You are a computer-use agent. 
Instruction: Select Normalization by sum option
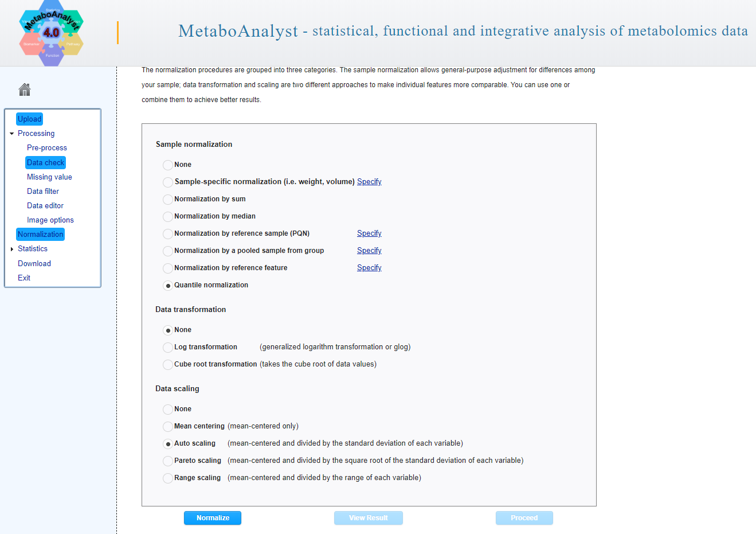[168, 200]
